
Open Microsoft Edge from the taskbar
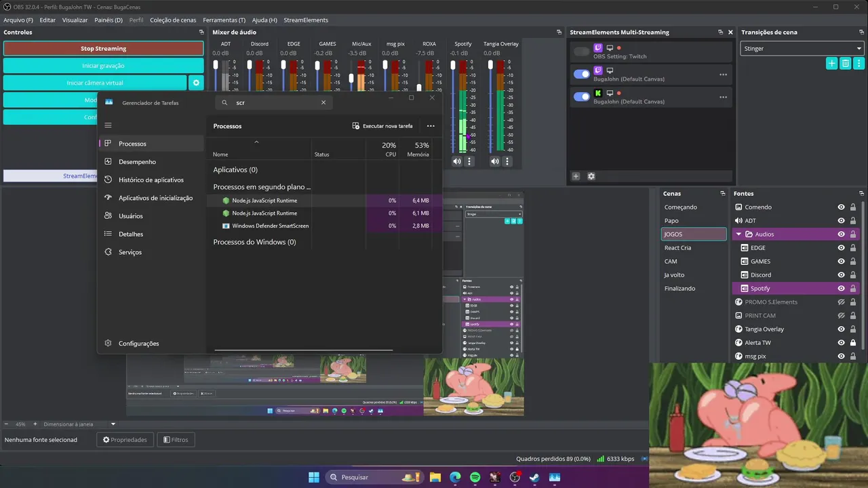point(455,477)
